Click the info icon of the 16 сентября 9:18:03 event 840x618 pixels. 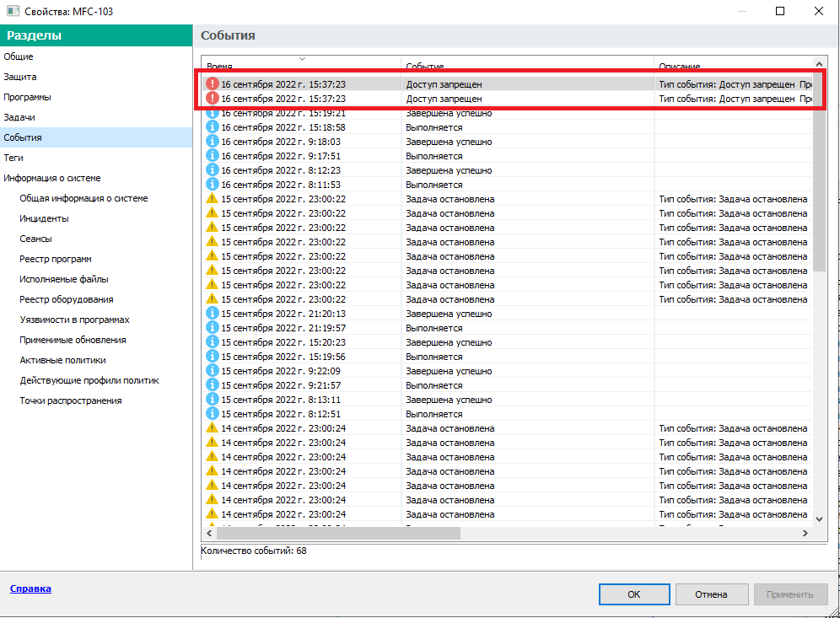[x=213, y=142]
